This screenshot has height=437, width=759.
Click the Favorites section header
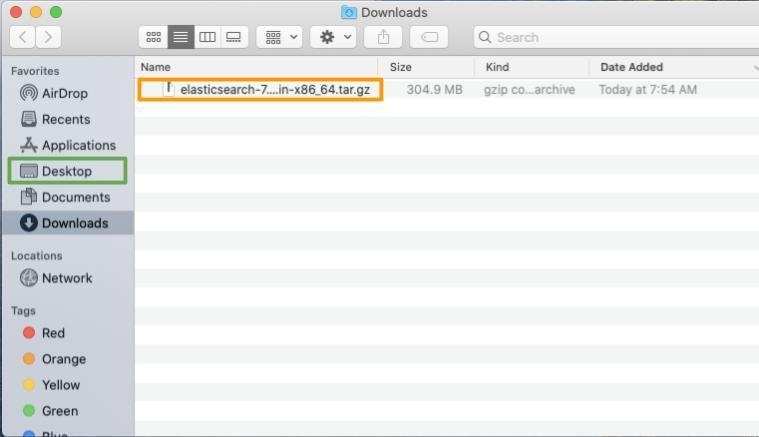pos(35,71)
